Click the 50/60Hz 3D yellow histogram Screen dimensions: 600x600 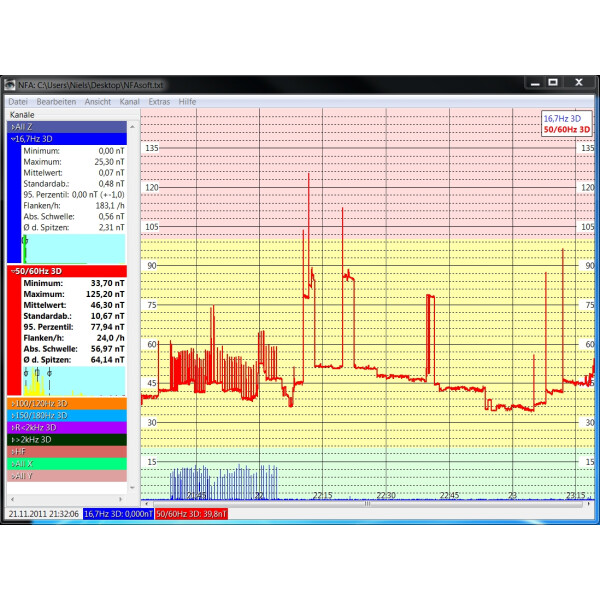click(x=75, y=380)
